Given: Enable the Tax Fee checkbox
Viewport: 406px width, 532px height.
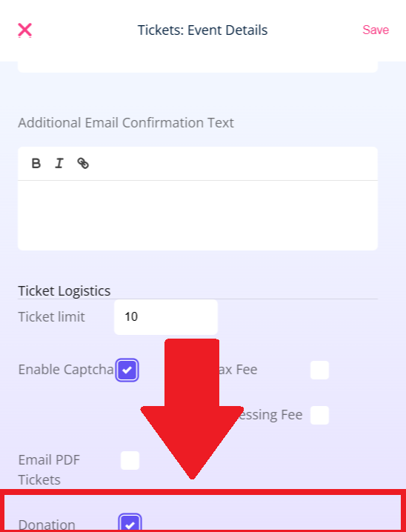Looking at the screenshot, I should pyautogui.click(x=319, y=370).
